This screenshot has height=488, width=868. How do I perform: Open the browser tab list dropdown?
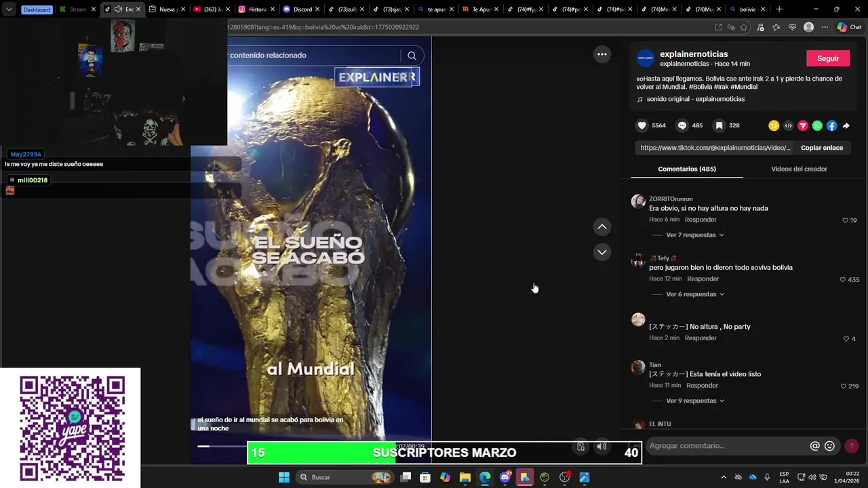(x=9, y=9)
